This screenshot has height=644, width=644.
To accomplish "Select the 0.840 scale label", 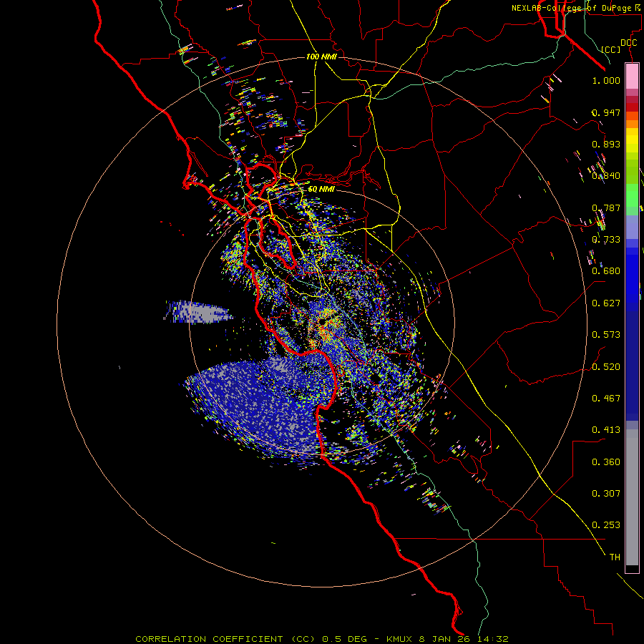I will [x=606, y=176].
